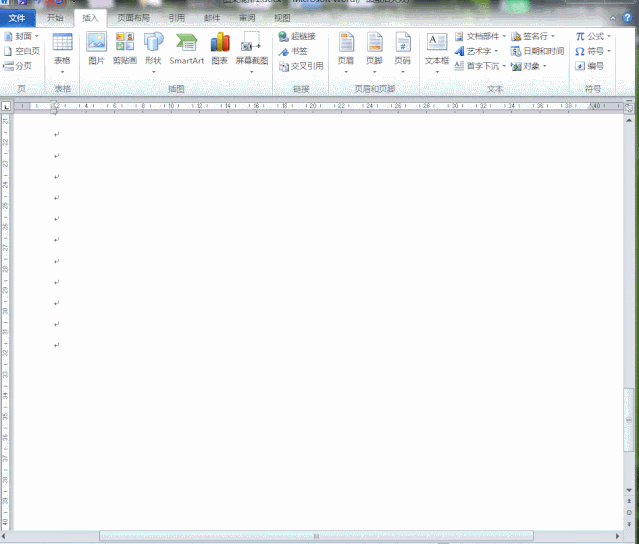The width and height of the screenshot is (639, 544).
Task: Open clip art via 剪贴画
Action: (125, 49)
